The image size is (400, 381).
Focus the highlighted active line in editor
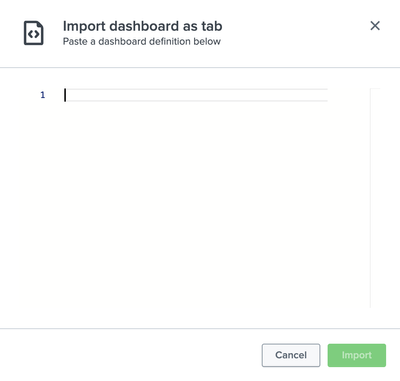pos(196,95)
